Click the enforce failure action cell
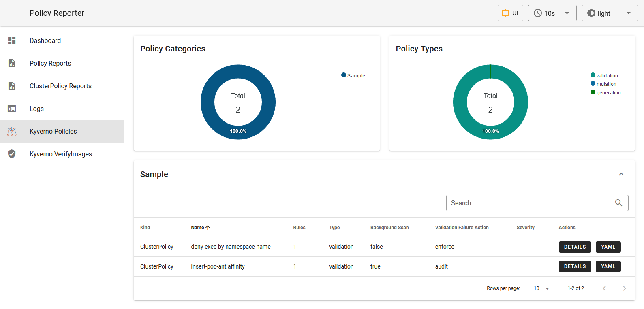Image resolution: width=644 pixels, height=309 pixels. click(445, 247)
